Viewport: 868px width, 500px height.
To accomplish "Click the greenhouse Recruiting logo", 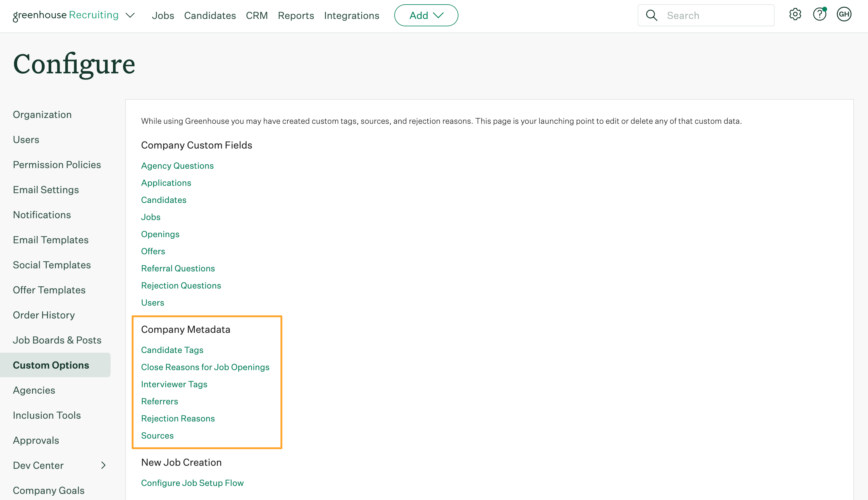I will tap(66, 16).
